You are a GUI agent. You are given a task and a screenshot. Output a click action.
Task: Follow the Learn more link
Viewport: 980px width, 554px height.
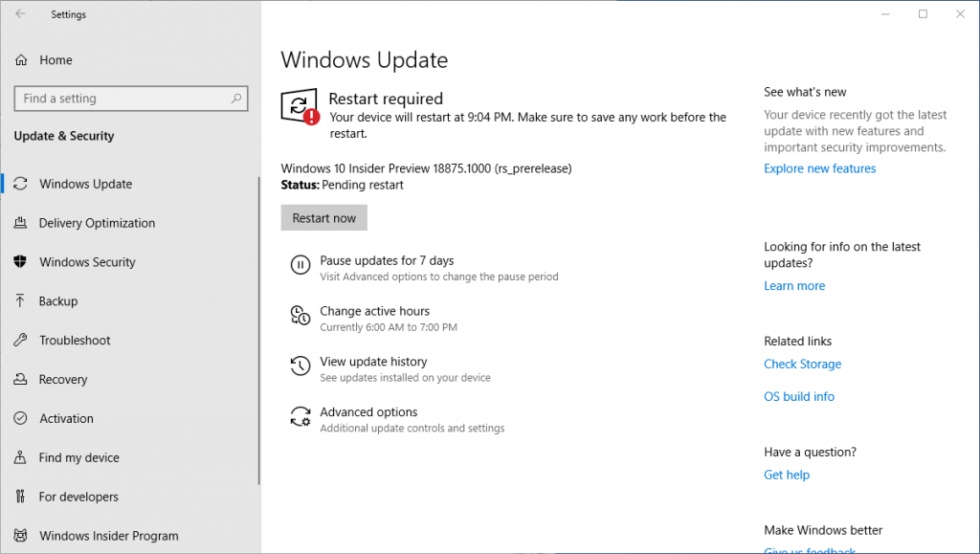tap(793, 286)
